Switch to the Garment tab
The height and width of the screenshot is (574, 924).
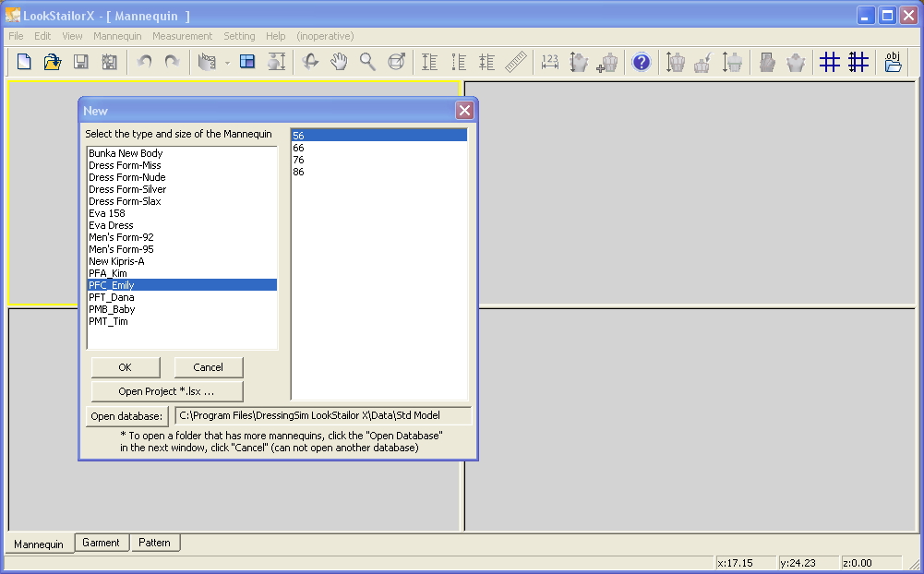101,543
